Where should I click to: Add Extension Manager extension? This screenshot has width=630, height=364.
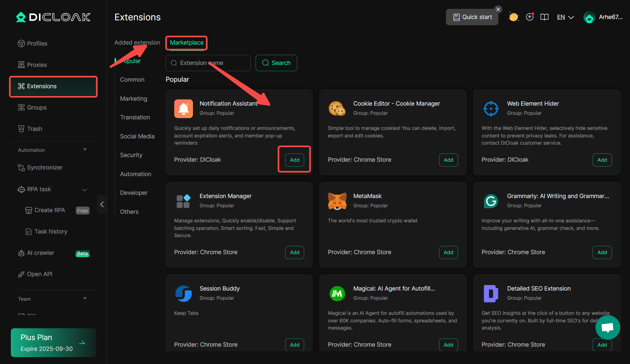pos(294,252)
